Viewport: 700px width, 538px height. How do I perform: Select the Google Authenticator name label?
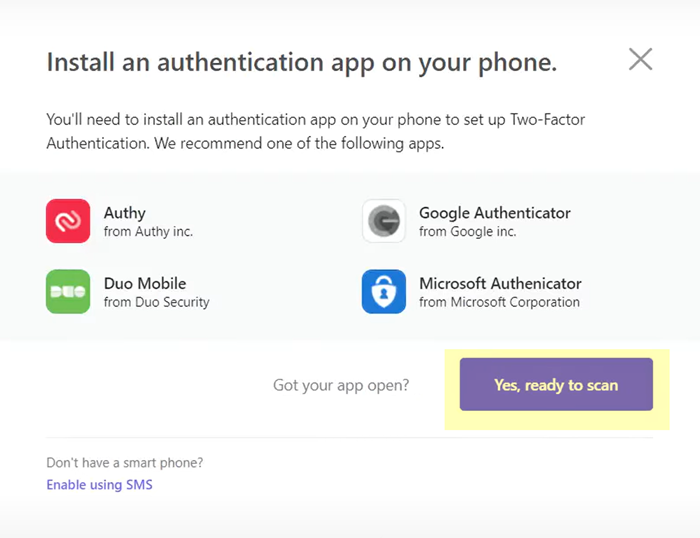494,213
